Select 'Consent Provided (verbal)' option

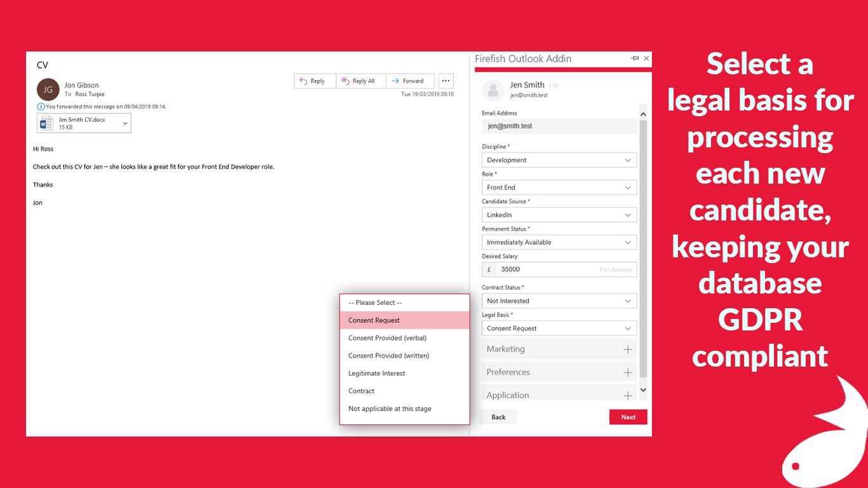tap(405, 338)
